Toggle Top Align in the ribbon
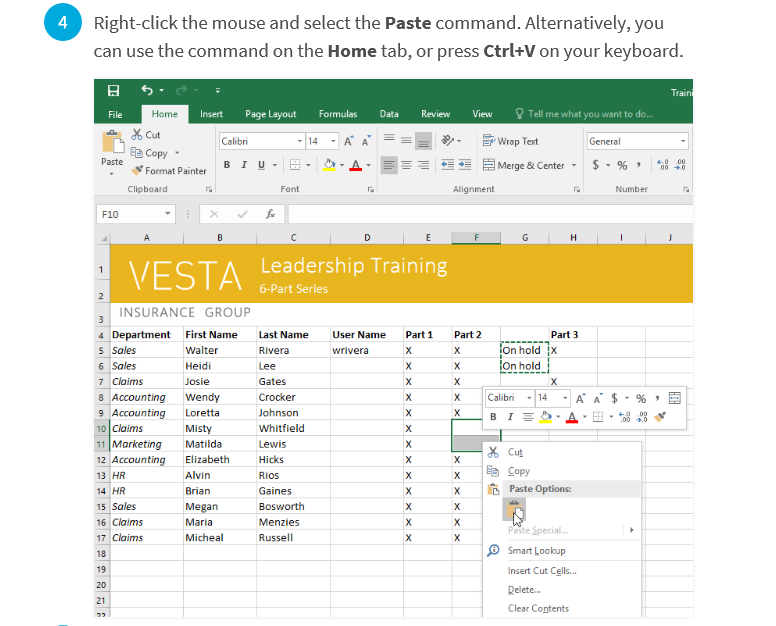 point(389,141)
